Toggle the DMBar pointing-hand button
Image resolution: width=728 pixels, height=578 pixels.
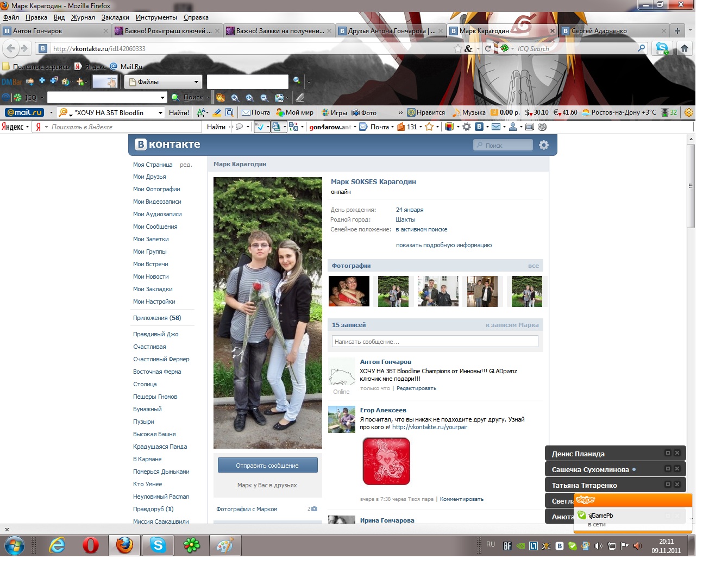(105, 82)
